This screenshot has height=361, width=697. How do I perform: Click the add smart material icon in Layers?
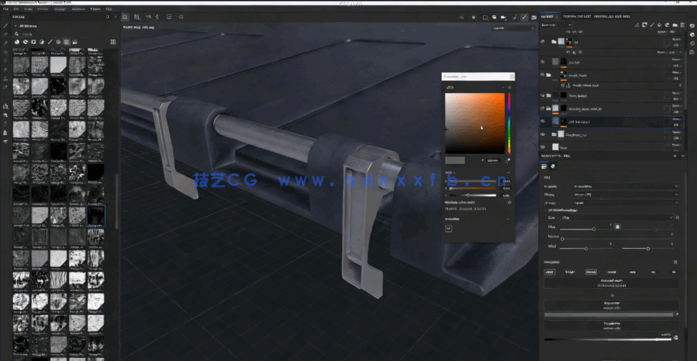[667, 25]
